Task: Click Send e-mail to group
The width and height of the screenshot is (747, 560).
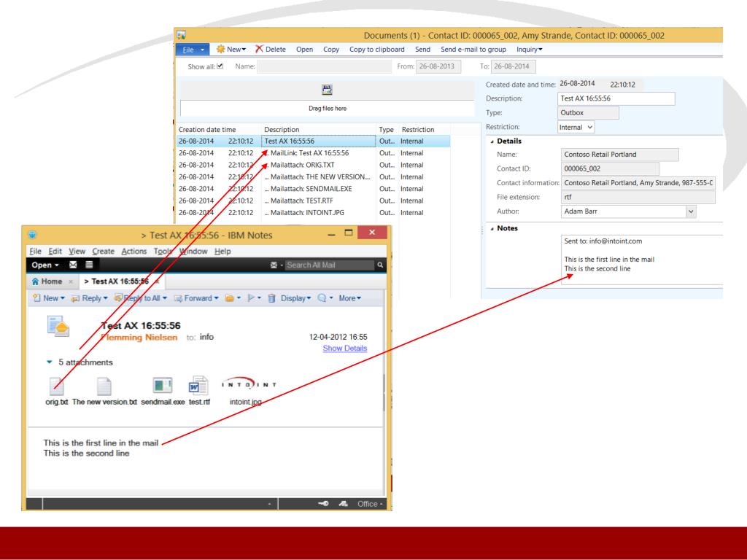Action: pos(473,49)
